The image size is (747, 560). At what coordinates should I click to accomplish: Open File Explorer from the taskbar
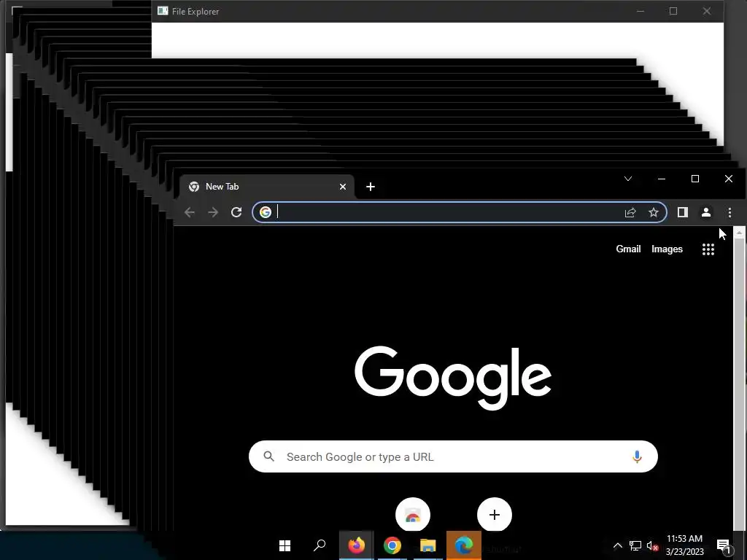(x=427, y=545)
